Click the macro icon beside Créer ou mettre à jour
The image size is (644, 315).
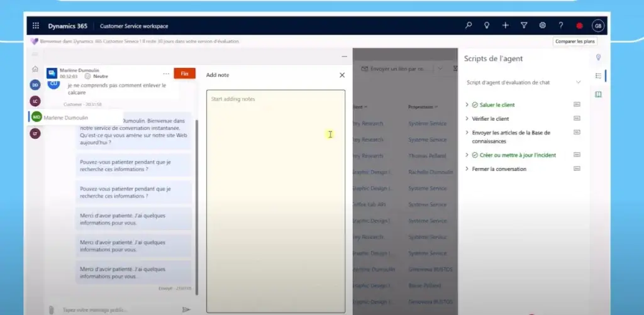577,155
